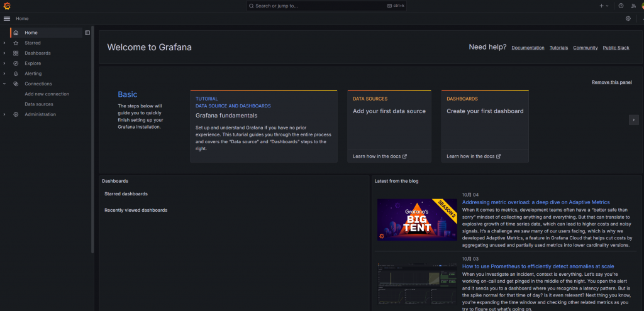Open the Grafana fundamentals tutorial card
Viewport: 644px width, 311px height.
pos(264,126)
